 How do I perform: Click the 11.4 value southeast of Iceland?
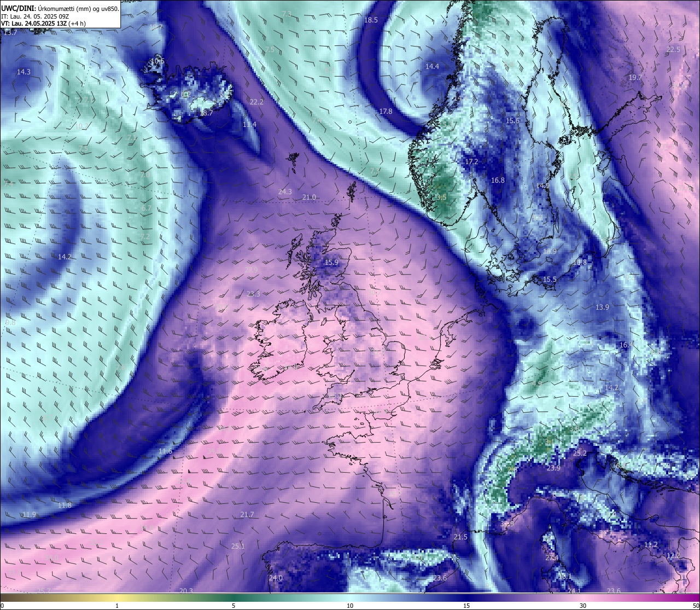click(x=249, y=125)
